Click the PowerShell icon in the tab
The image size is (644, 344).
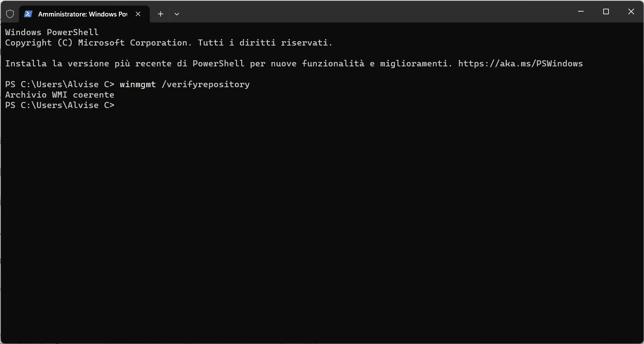[x=28, y=14]
